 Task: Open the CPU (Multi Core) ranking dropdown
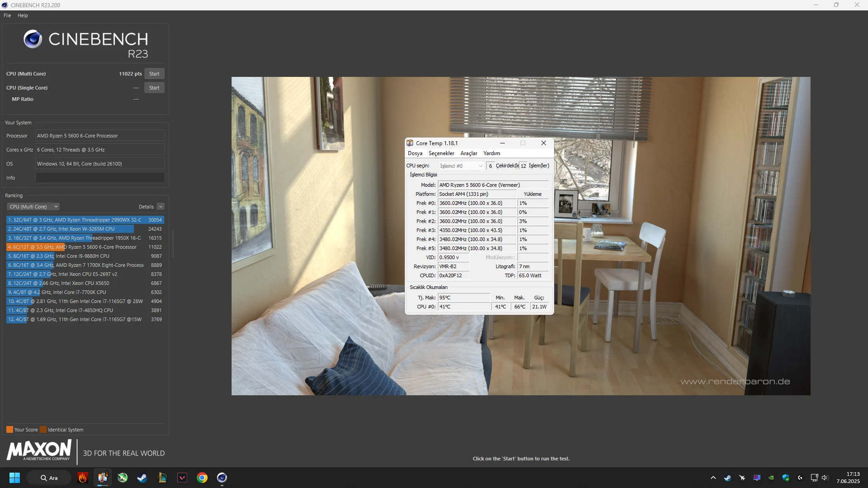(33, 207)
